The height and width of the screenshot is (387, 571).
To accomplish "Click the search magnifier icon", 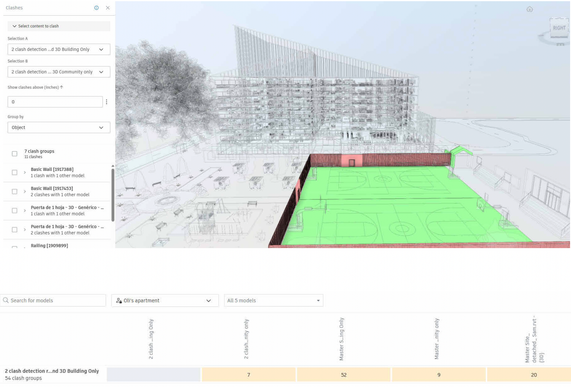I will (6, 300).
